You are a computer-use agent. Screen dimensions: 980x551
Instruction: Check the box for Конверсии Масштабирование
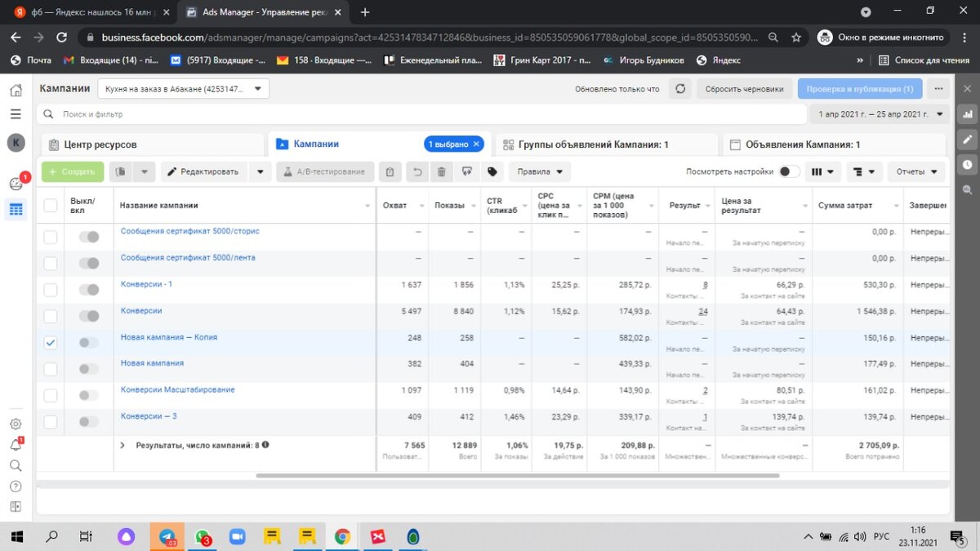[x=51, y=396]
